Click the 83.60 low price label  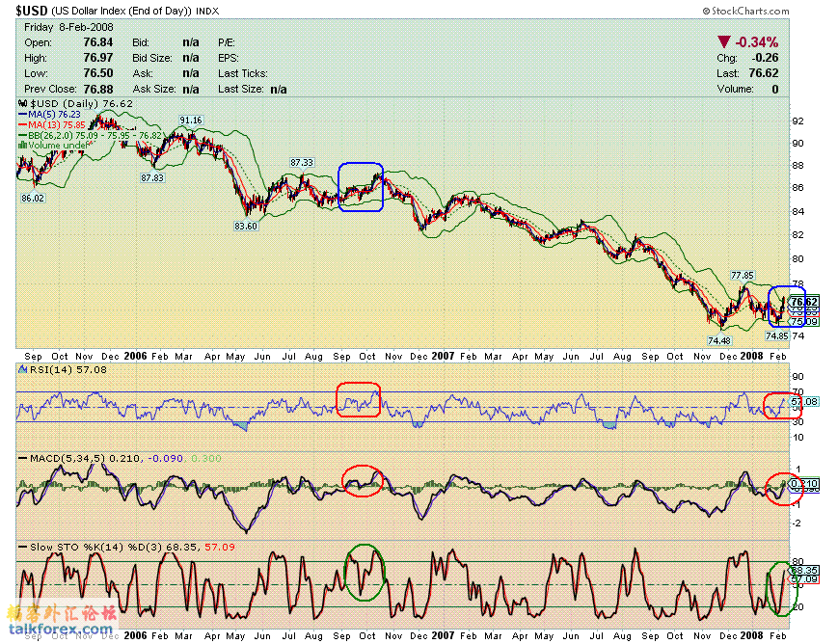(x=246, y=226)
